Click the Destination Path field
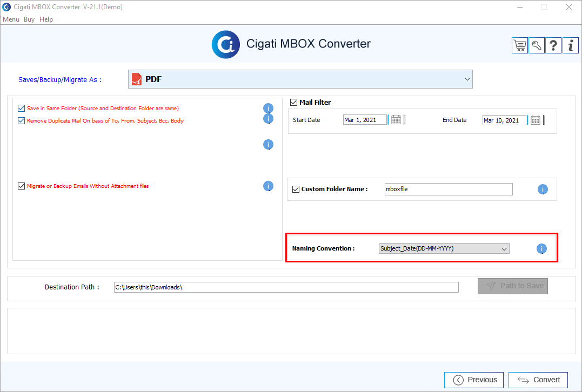 point(286,287)
